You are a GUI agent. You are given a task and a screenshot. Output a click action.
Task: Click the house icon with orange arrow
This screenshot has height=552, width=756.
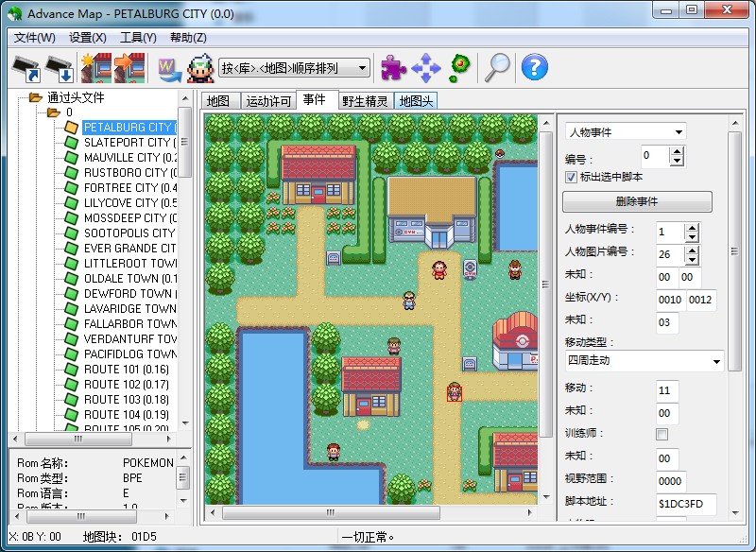click(129, 68)
